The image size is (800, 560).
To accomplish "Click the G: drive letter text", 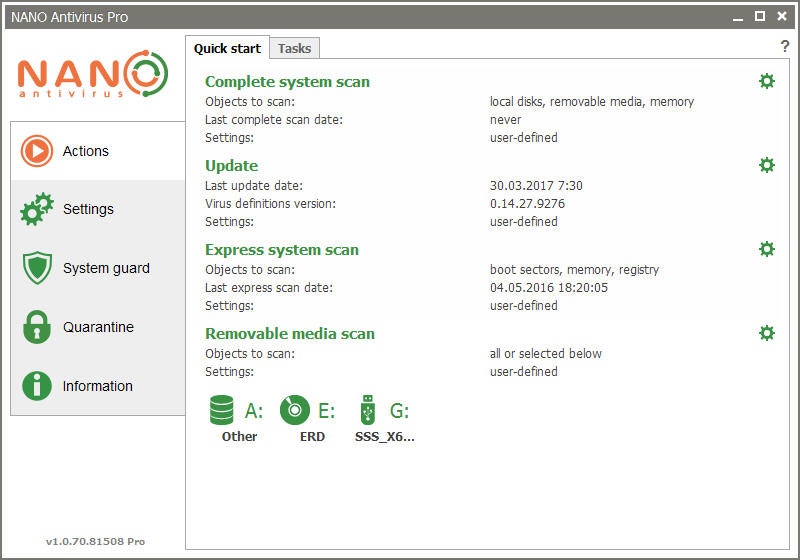I will pyautogui.click(x=399, y=411).
